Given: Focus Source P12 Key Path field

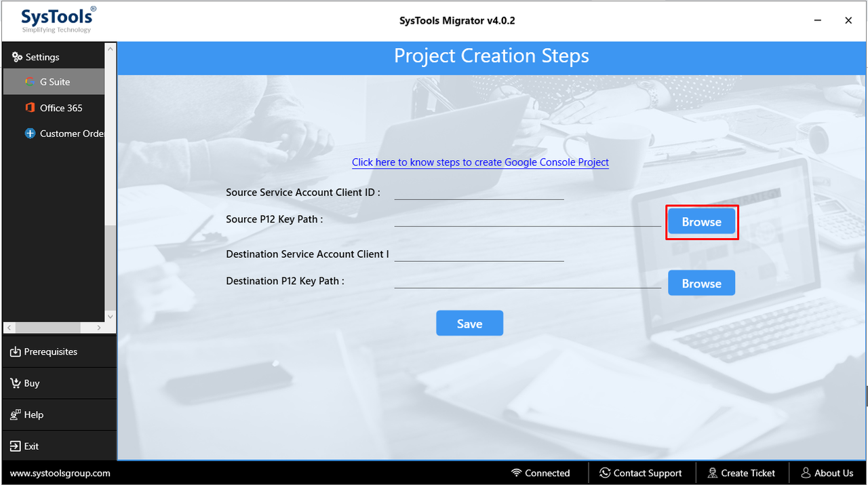Looking at the screenshot, I should [528, 219].
